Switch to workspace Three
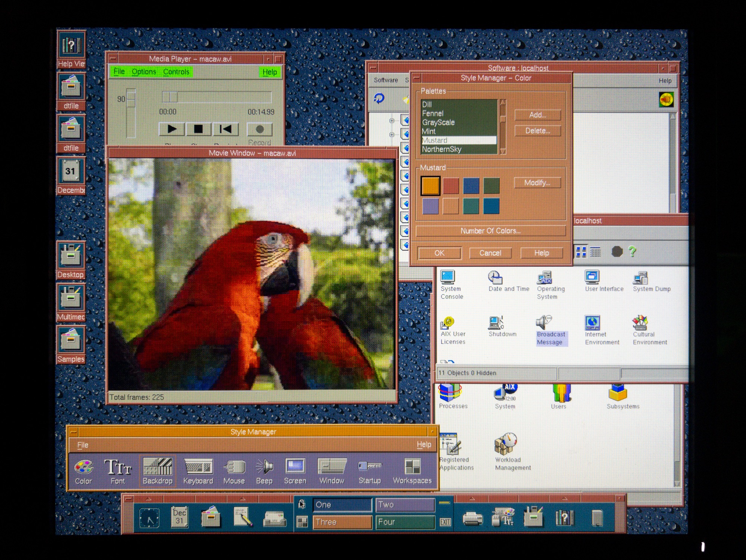Image resolution: width=746 pixels, height=560 pixels. tap(342, 522)
